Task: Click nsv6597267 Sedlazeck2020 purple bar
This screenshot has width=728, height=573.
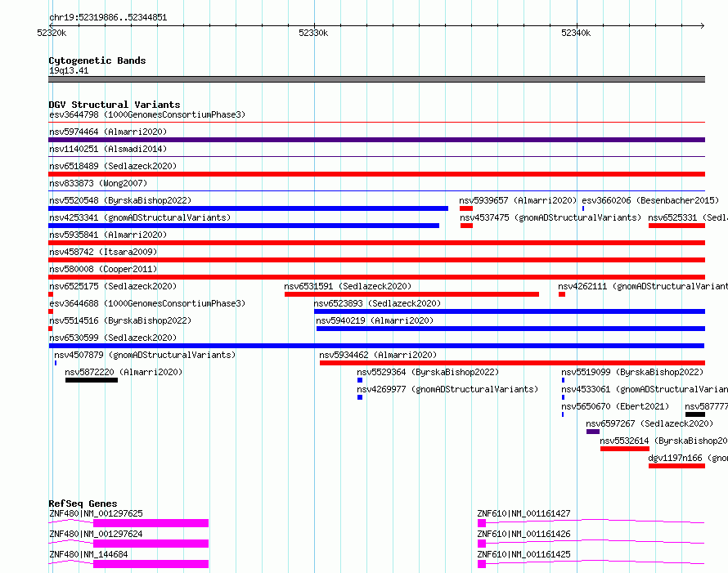Action: coord(593,432)
